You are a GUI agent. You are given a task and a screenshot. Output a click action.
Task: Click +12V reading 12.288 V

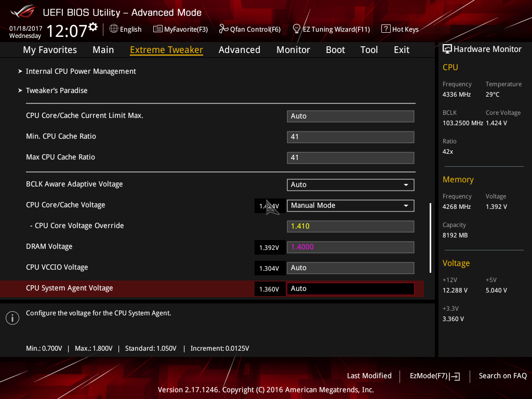[455, 290]
